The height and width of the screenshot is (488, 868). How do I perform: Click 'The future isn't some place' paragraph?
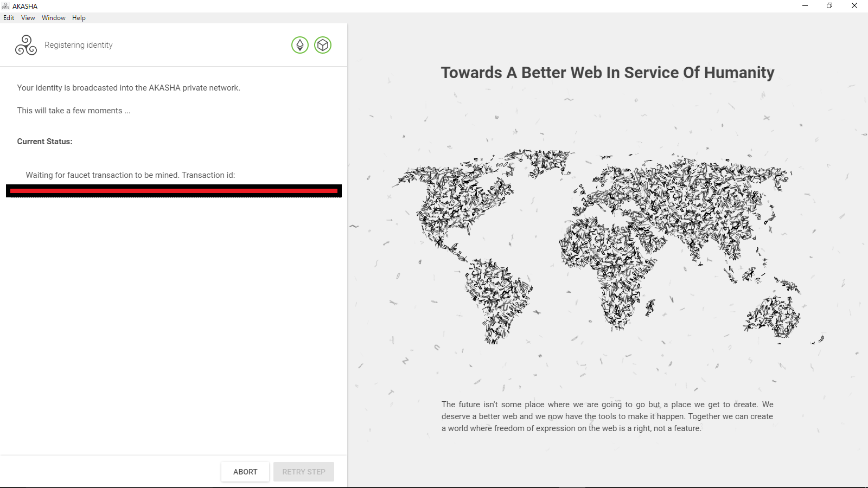(608, 416)
